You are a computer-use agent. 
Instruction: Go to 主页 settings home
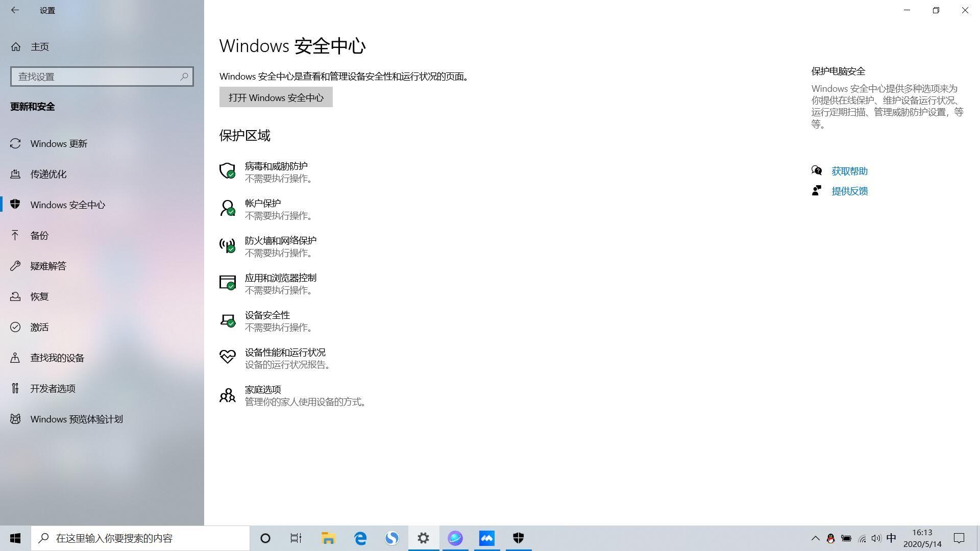coord(39,47)
